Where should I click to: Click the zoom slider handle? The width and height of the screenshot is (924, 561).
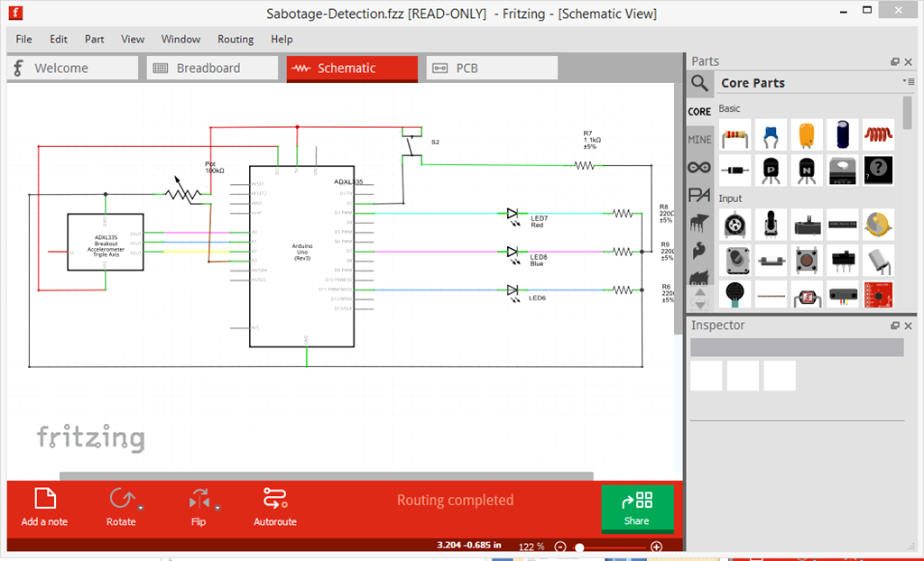579,547
